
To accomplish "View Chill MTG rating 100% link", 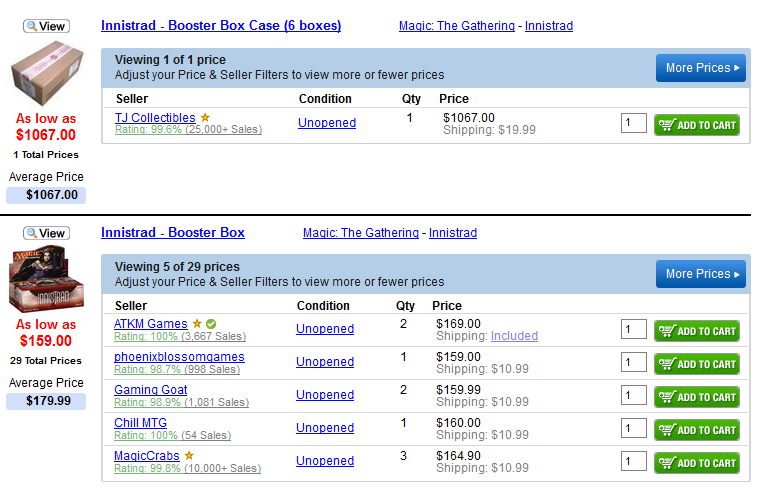I will [x=173, y=435].
